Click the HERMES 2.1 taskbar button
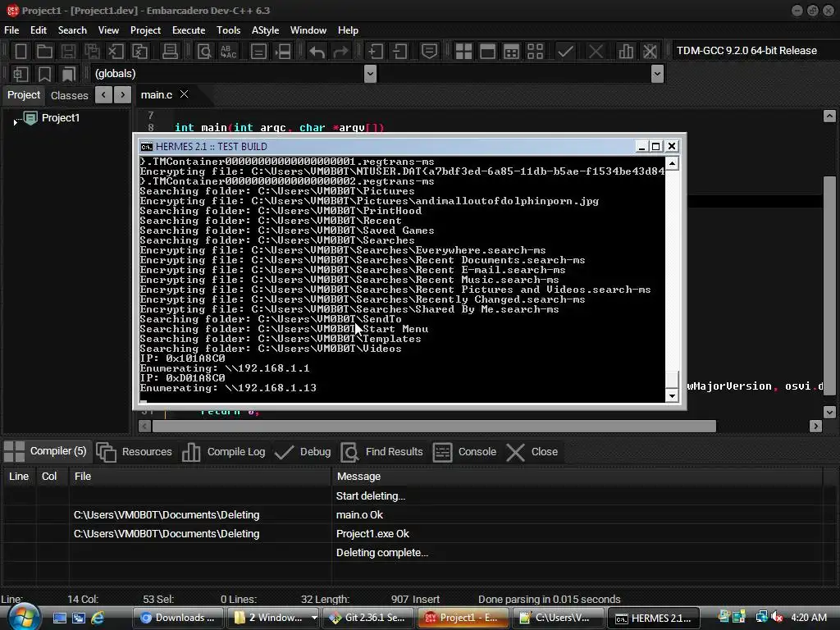Image resolution: width=840 pixels, height=630 pixels. tap(654, 618)
